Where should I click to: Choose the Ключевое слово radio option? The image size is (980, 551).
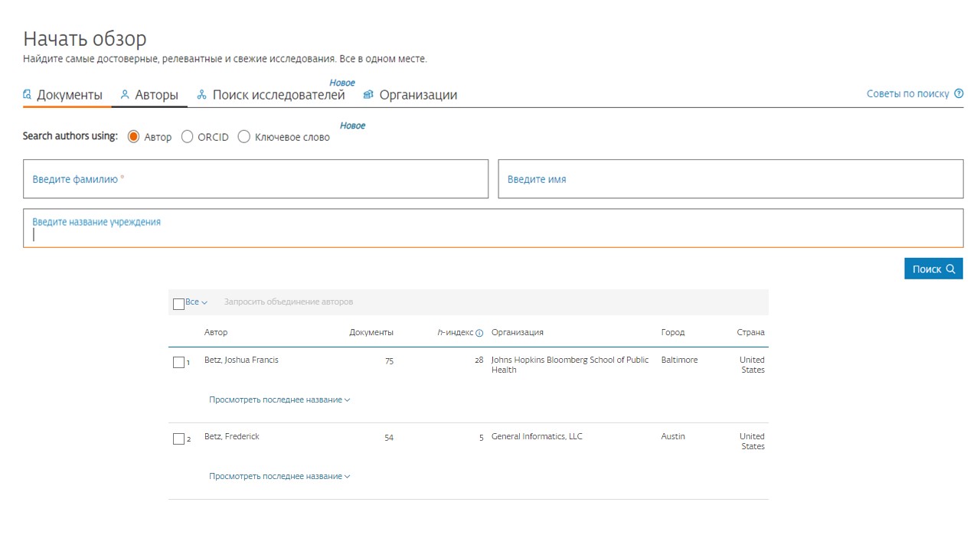pos(244,137)
